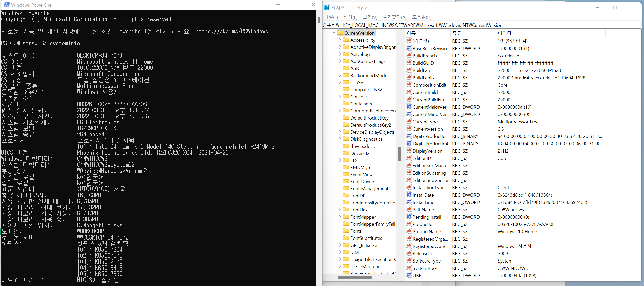Click the (기본값) default value icon
644x286 pixels.
pyautogui.click(x=409, y=41)
